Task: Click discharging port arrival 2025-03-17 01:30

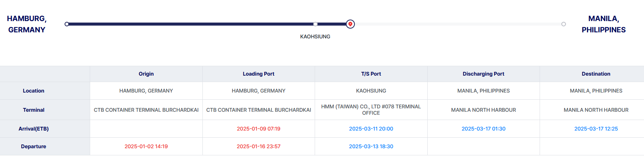Action: (484, 129)
